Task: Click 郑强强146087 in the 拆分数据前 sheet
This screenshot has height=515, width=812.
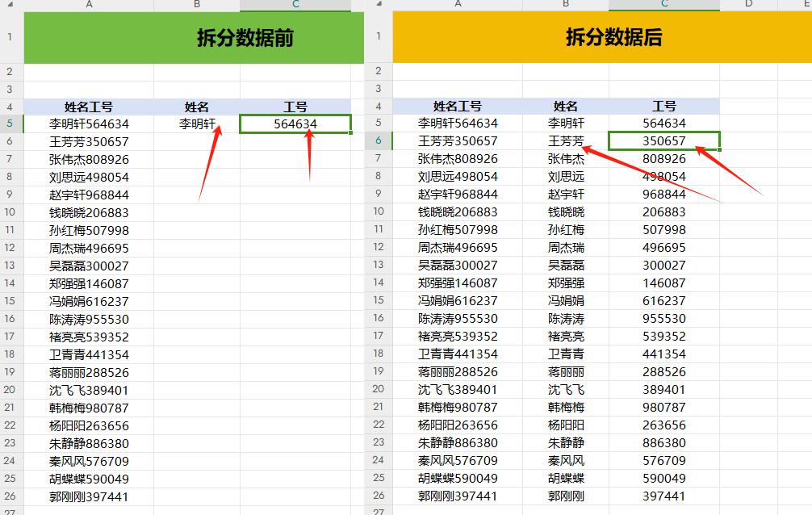Action: click(89, 283)
